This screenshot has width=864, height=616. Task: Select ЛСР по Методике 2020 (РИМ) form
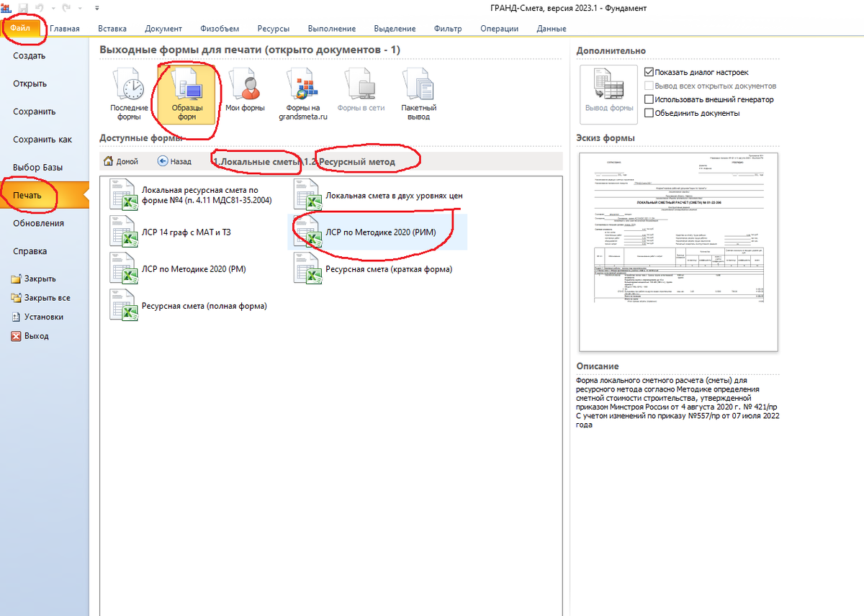(377, 232)
